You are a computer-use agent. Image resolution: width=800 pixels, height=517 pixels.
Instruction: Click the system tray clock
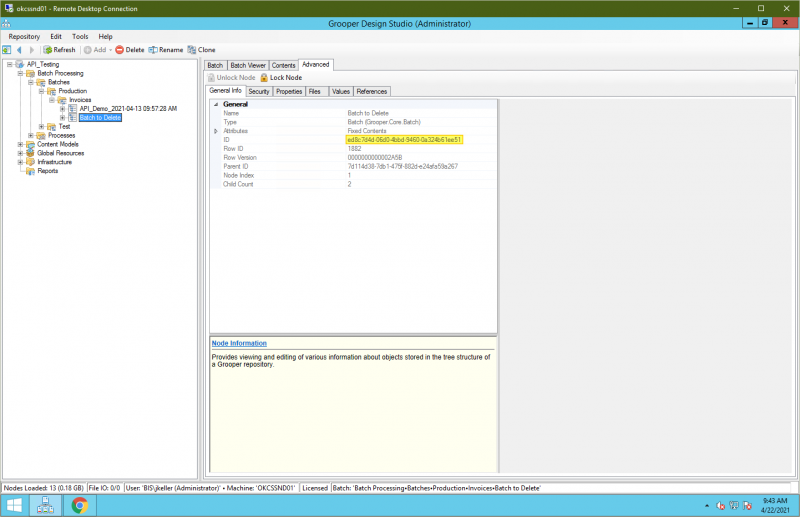[x=775, y=505]
